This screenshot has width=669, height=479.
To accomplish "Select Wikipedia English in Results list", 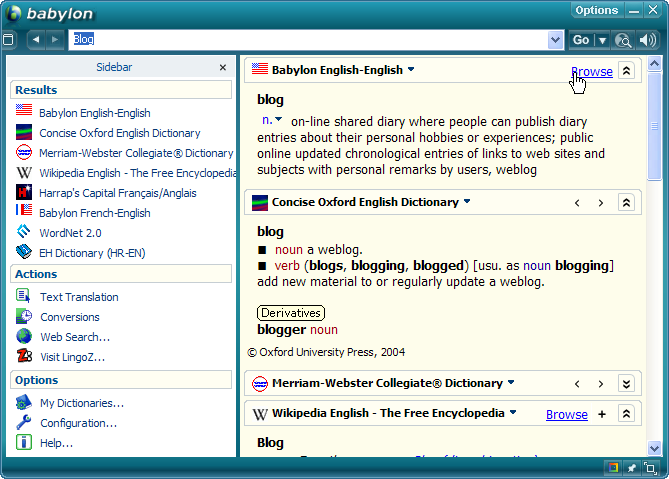I will click(x=137, y=173).
